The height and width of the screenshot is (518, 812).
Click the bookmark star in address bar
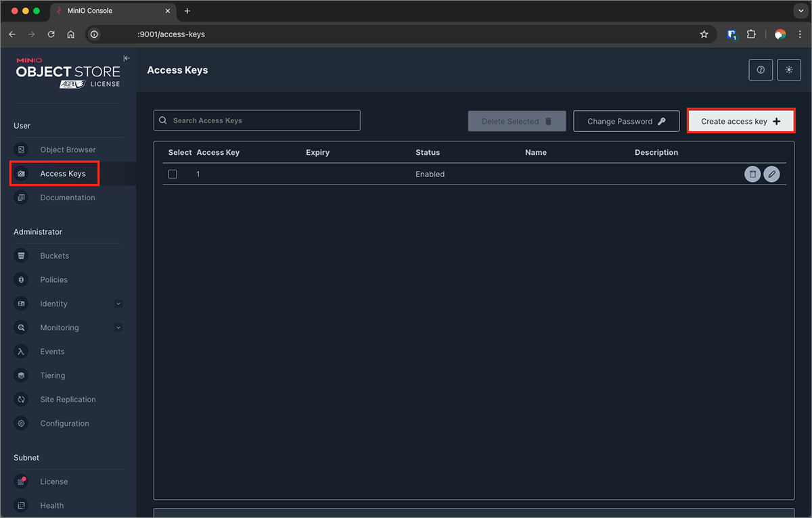click(704, 34)
